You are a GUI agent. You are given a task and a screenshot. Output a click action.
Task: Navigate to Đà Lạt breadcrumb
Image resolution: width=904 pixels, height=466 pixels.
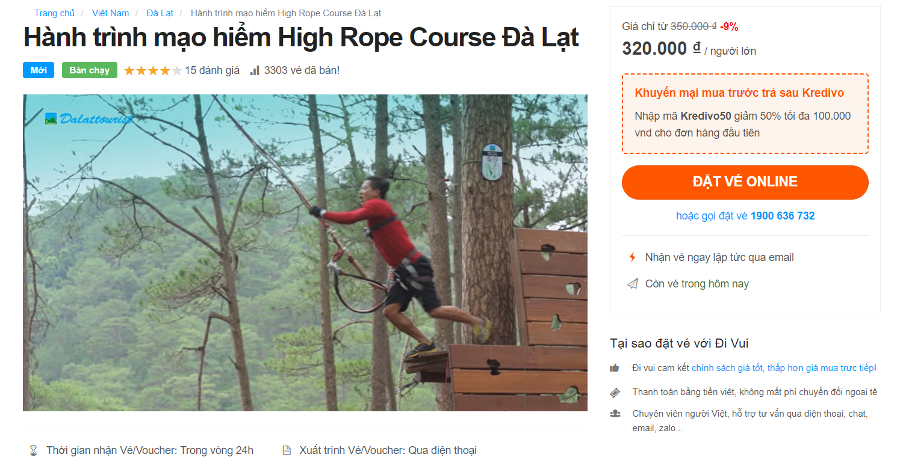click(160, 13)
